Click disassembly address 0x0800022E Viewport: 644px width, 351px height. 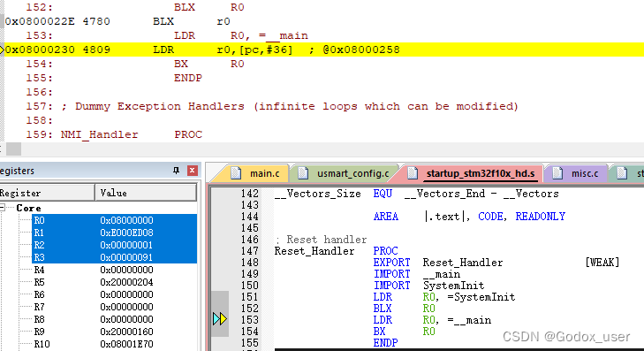(40, 21)
